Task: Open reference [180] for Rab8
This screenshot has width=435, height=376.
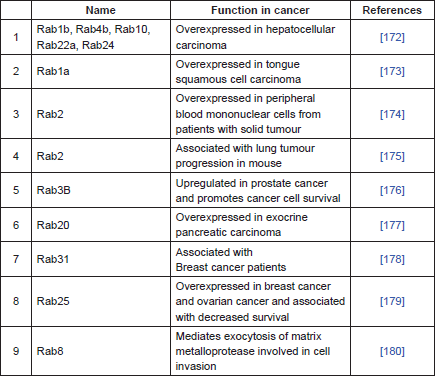Action: [x=392, y=351]
